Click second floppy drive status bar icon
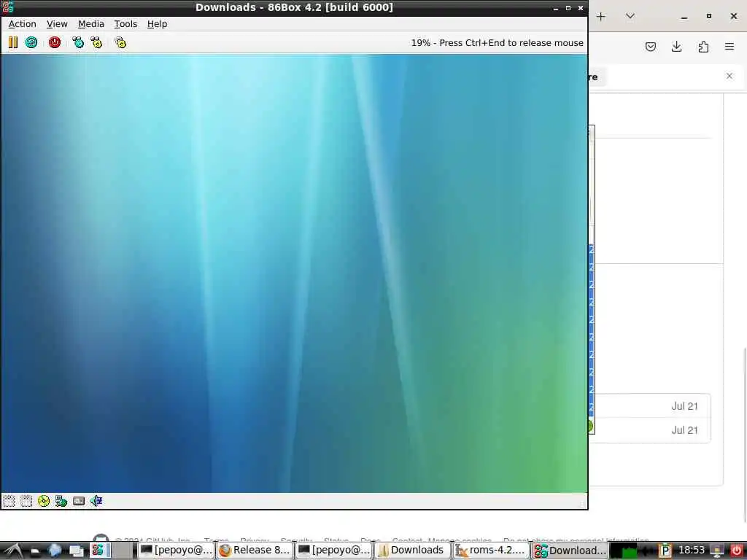Image resolution: width=747 pixels, height=560 pixels. click(x=26, y=501)
